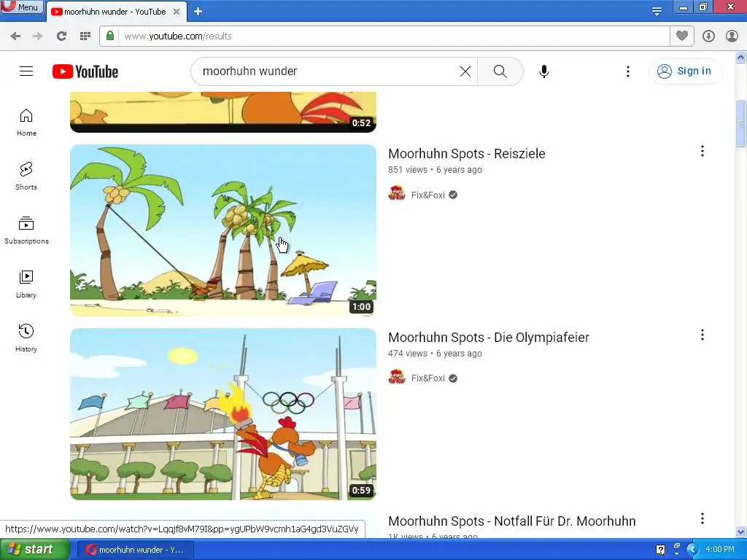Click the scrollbar up arrow

(x=741, y=58)
